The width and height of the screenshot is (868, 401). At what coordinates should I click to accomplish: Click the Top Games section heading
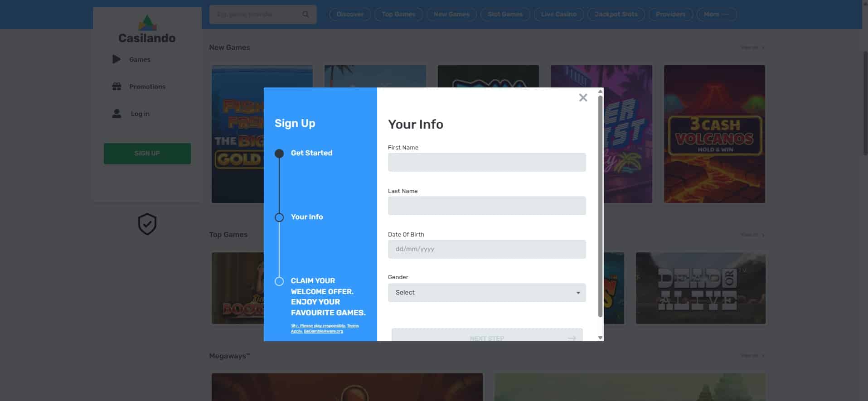coord(228,235)
